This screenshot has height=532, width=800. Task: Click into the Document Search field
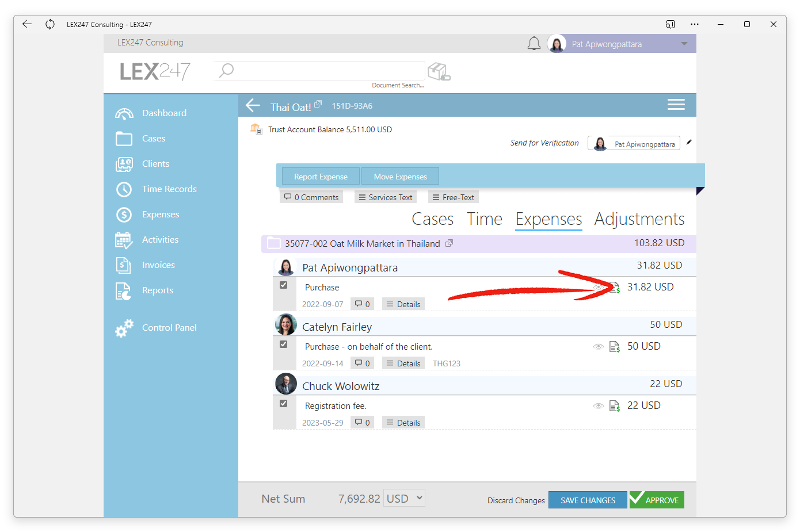319,71
